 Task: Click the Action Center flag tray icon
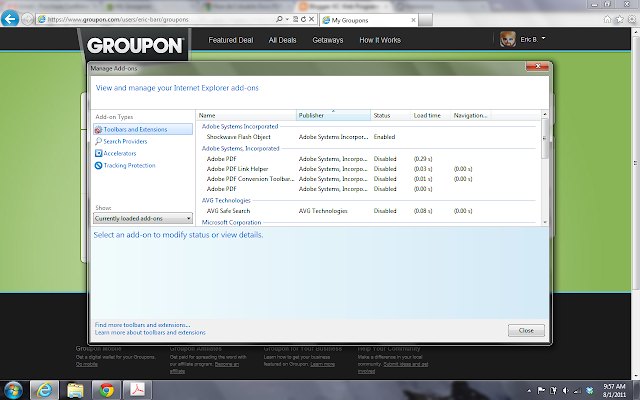pyautogui.click(x=541, y=391)
